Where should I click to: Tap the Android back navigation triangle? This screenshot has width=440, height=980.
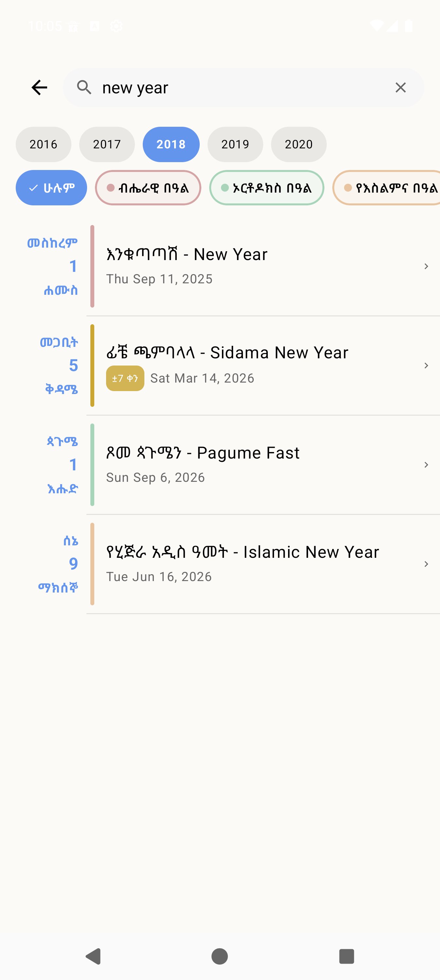[x=94, y=956]
